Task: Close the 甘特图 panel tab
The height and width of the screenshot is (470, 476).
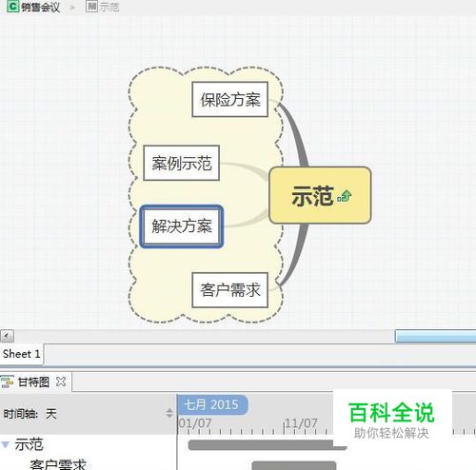Action: pyautogui.click(x=61, y=382)
